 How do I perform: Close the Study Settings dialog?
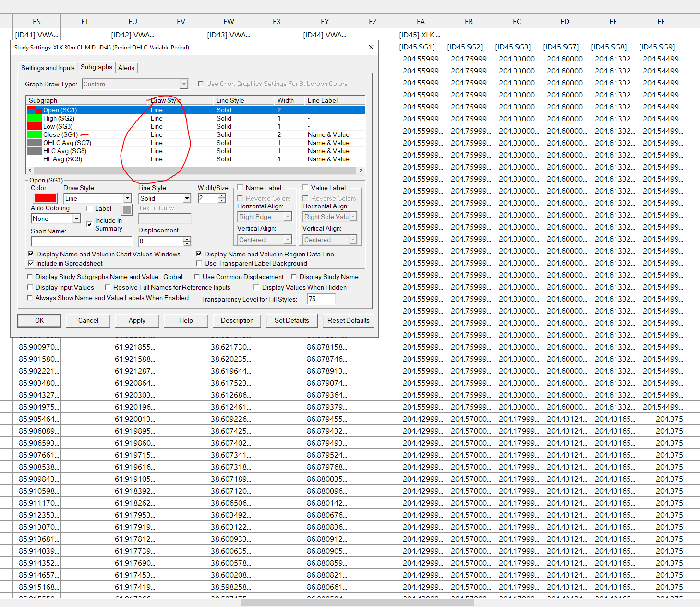[371, 47]
